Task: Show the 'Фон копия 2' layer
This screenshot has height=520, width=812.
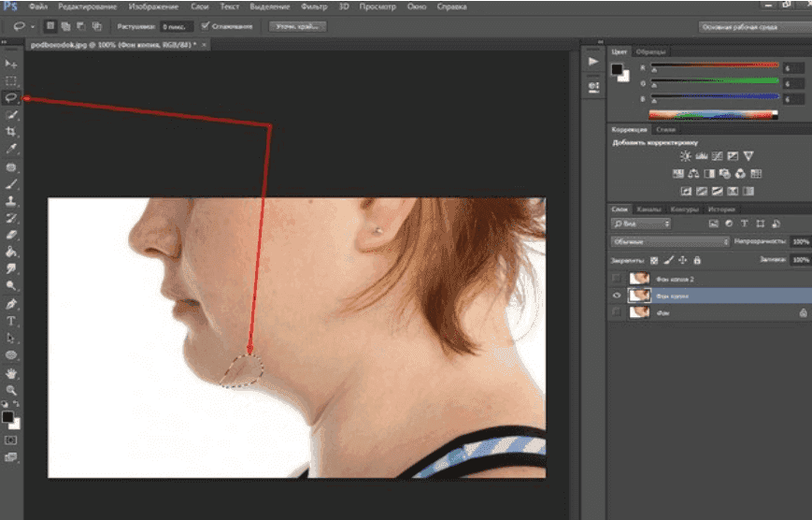Action: coord(616,279)
